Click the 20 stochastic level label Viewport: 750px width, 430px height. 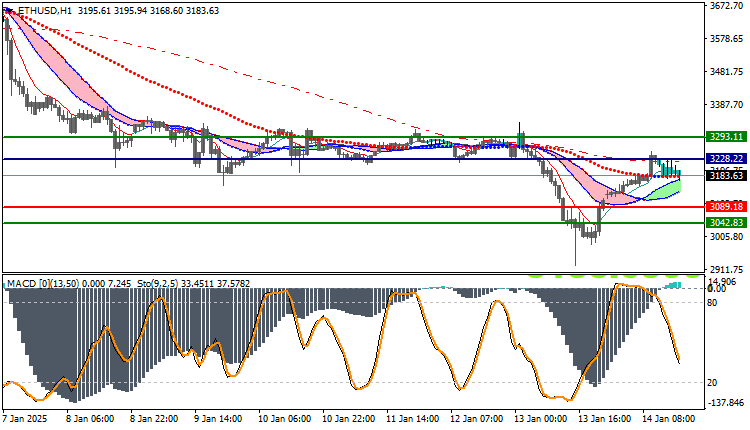click(x=712, y=383)
